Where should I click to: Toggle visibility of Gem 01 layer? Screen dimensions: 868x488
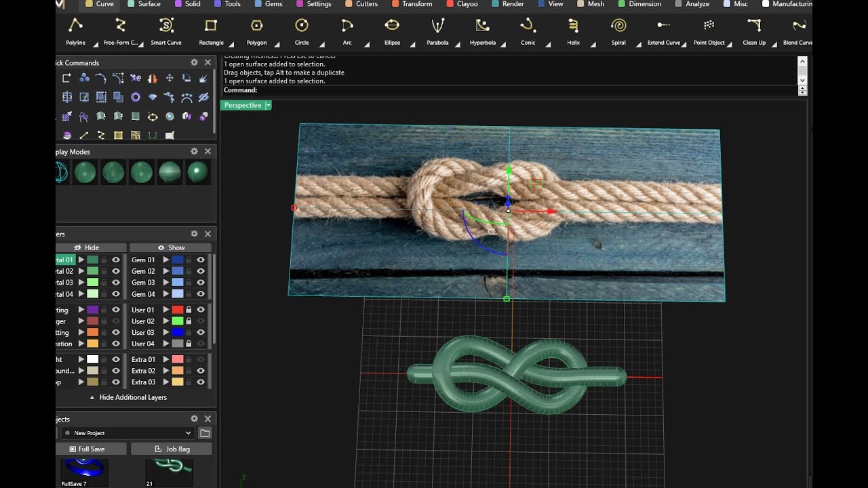(x=201, y=260)
